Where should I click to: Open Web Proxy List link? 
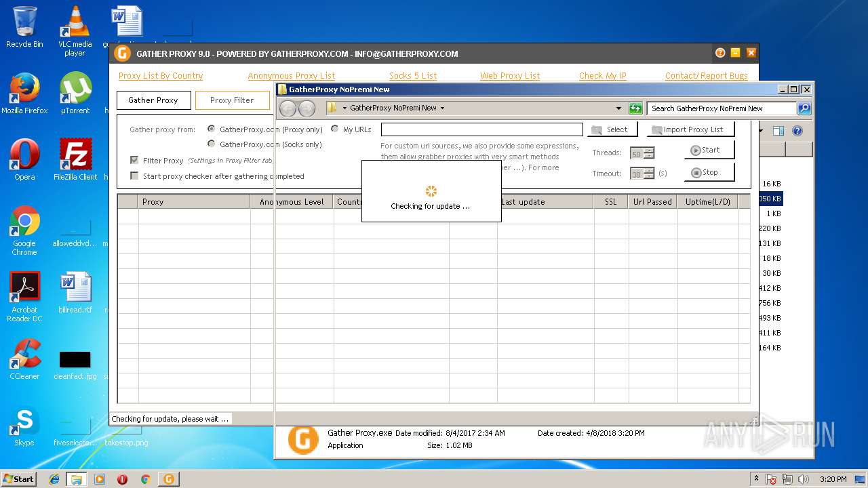[x=510, y=76]
